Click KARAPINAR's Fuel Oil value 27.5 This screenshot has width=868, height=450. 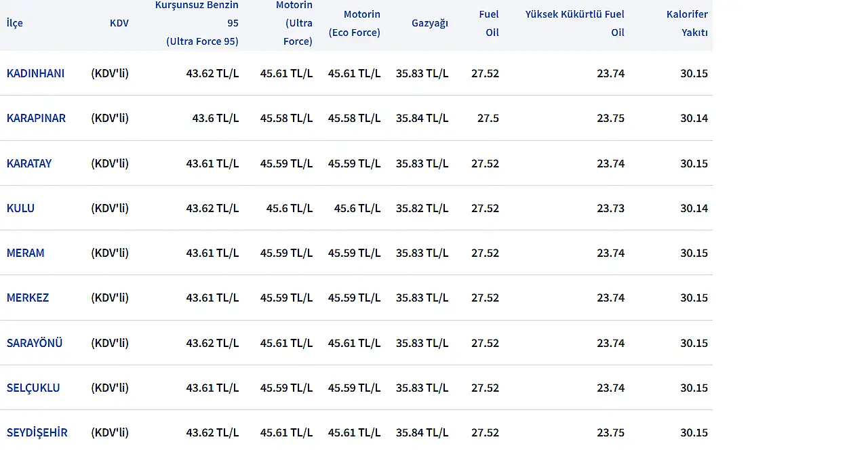click(x=488, y=118)
